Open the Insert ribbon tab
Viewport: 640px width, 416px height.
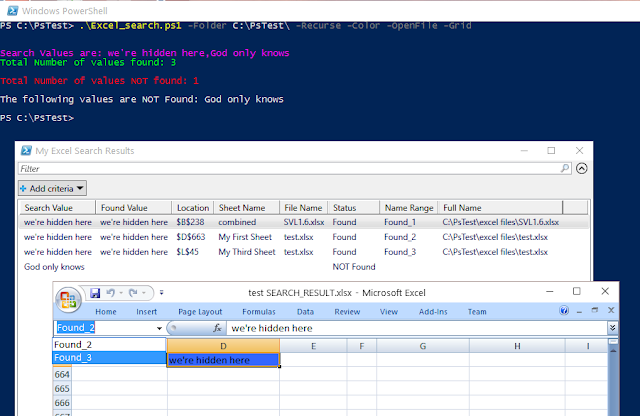(x=147, y=311)
